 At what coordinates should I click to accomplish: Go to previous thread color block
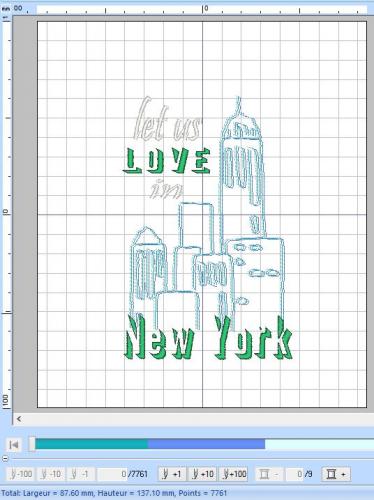pos(269,474)
